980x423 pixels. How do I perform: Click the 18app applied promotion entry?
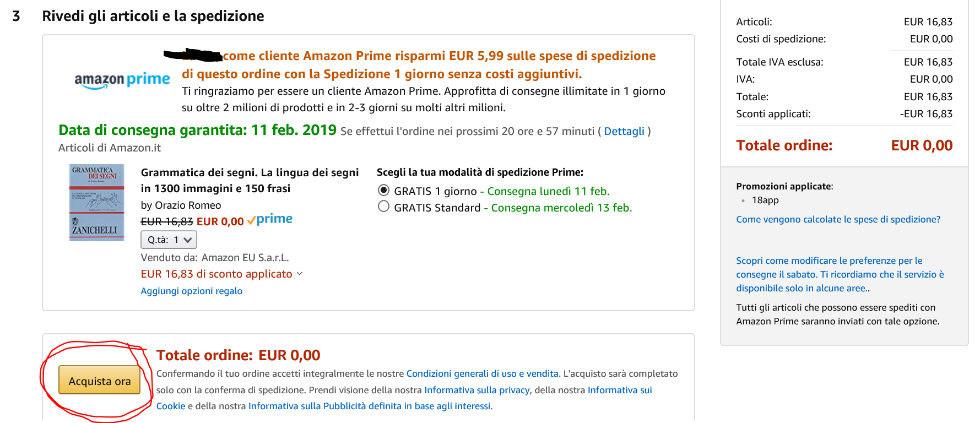pyautogui.click(x=765, y=200)
